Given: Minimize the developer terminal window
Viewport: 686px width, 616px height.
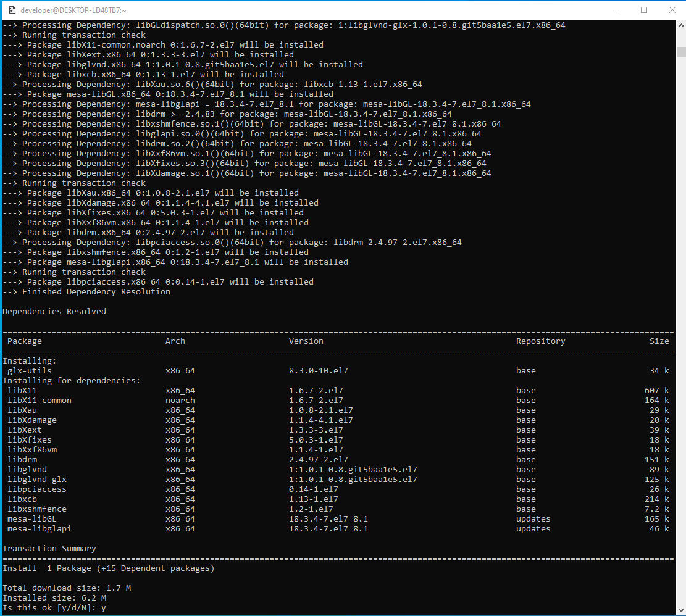Looking at the screenshot, I should tap(616, 10).
